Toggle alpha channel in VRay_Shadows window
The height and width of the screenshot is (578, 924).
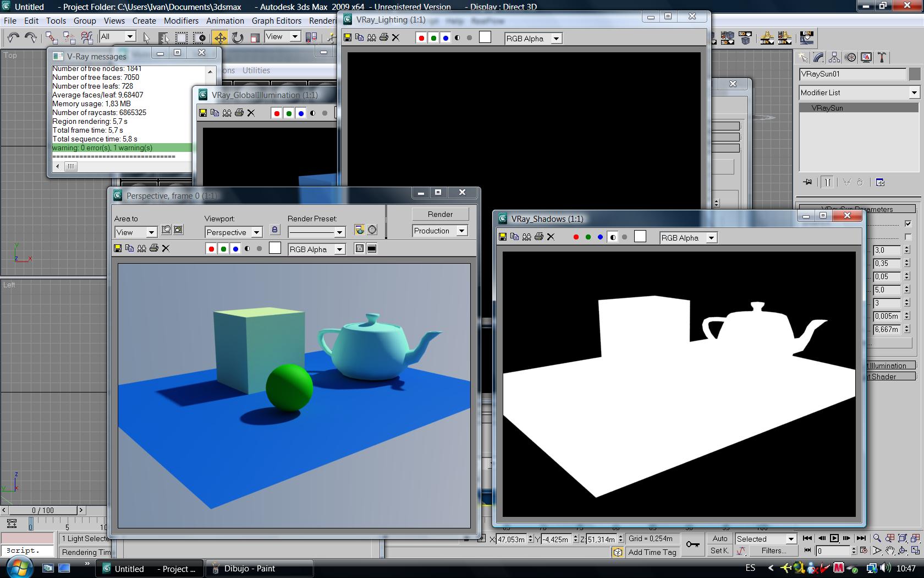coord(613,237)
